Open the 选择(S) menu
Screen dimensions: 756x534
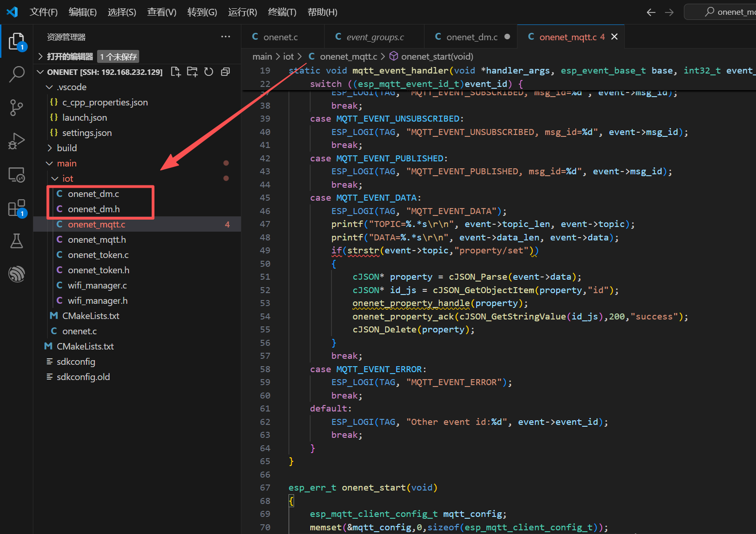tap(122, 12)
